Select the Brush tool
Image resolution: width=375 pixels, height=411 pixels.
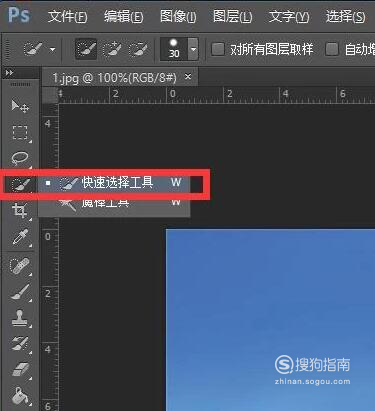click(20, 293)
